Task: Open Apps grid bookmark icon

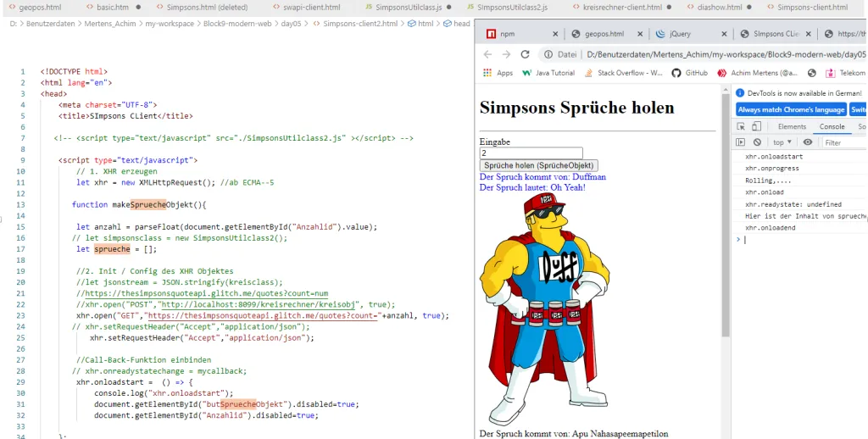Action: [x=487, y=73]
